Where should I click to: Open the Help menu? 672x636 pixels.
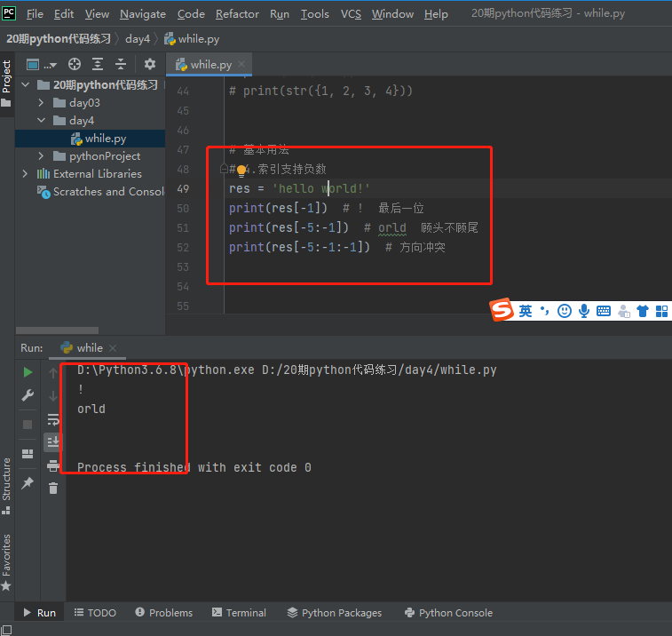coord(436,14)
